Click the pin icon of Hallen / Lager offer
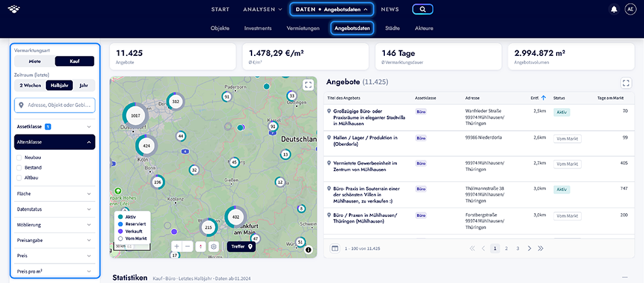This screenshot has width=644, height=283. [x=329, y=138]
